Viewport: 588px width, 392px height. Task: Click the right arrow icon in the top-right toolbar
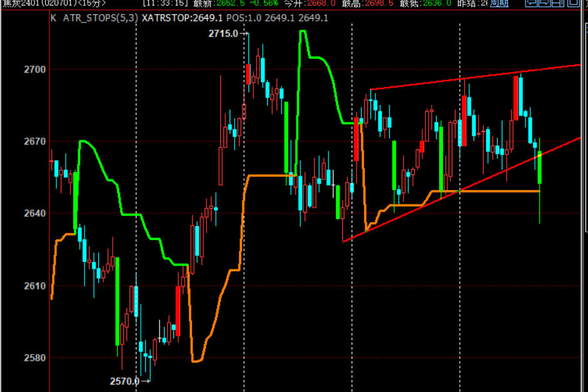click(544, 3)
